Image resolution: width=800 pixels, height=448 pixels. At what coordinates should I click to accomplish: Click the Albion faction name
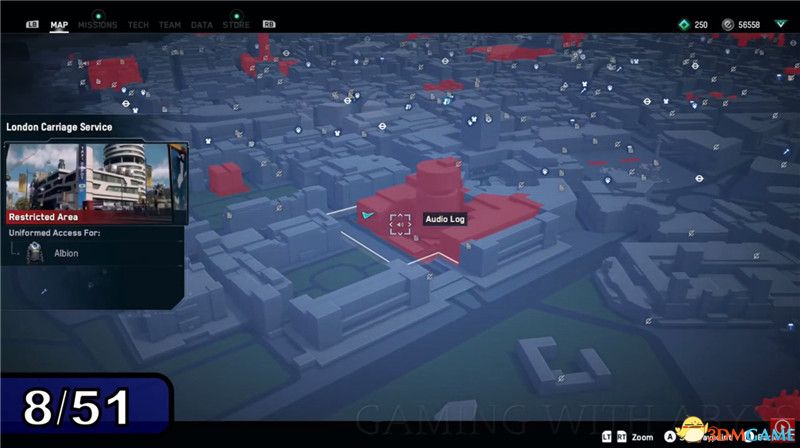pos(66,253)
